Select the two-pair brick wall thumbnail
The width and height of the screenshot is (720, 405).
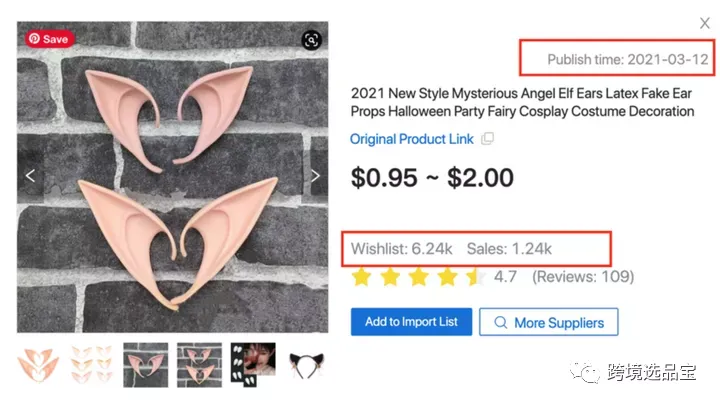point(199,365)
